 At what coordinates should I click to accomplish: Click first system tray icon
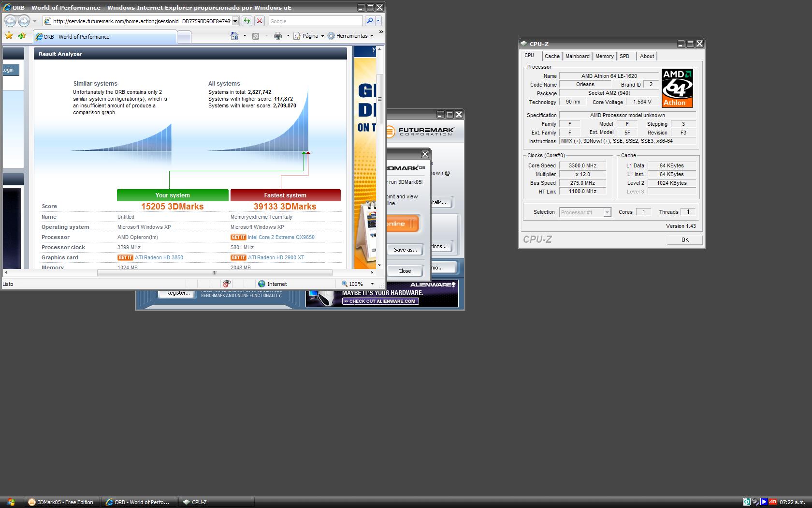747,502
